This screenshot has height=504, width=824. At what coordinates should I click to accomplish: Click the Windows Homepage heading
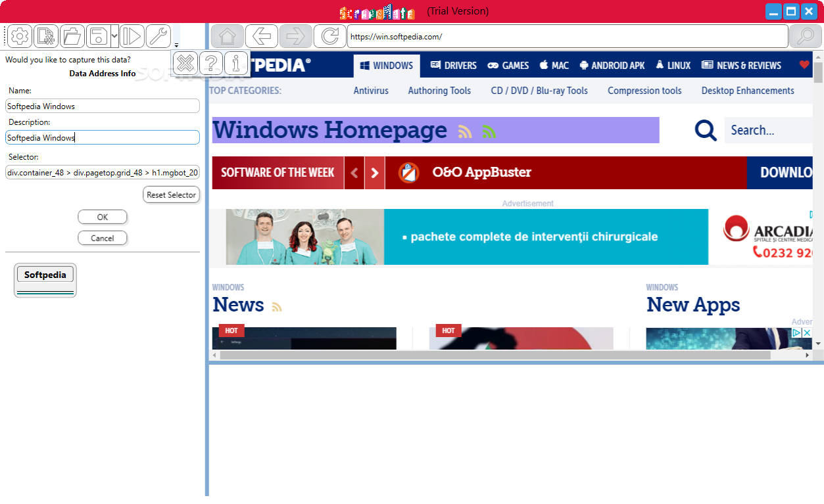point(329,130)
